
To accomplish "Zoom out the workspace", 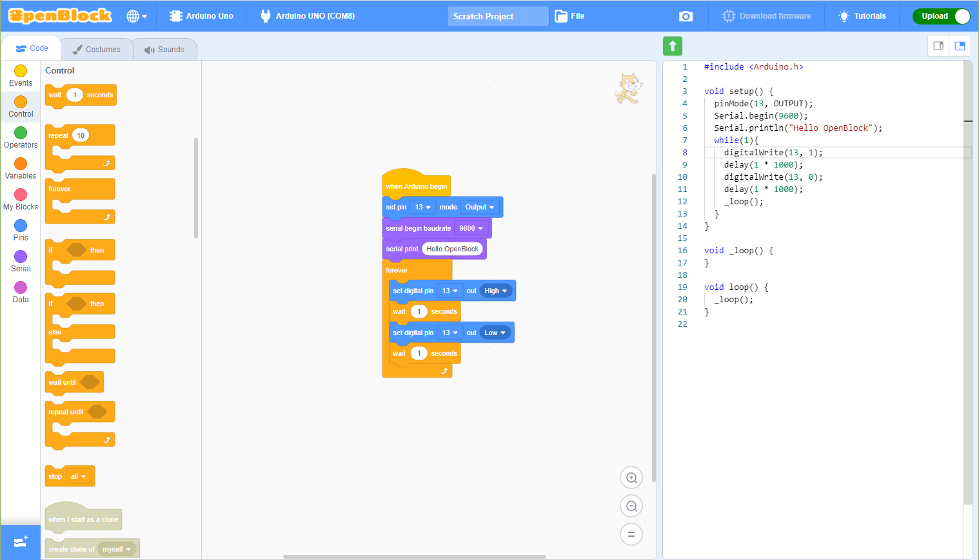I will (x=631, y=506).
